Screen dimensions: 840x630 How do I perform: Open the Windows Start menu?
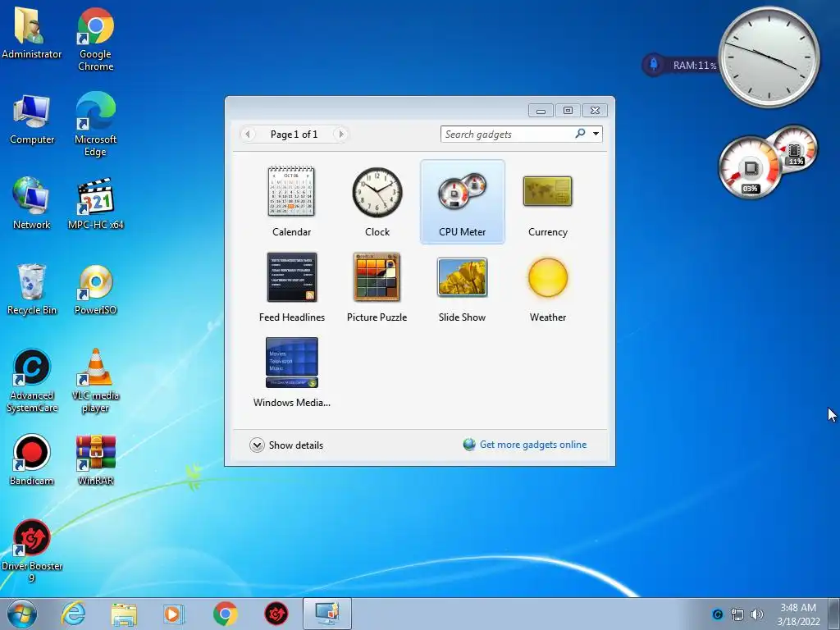point(22,614)
